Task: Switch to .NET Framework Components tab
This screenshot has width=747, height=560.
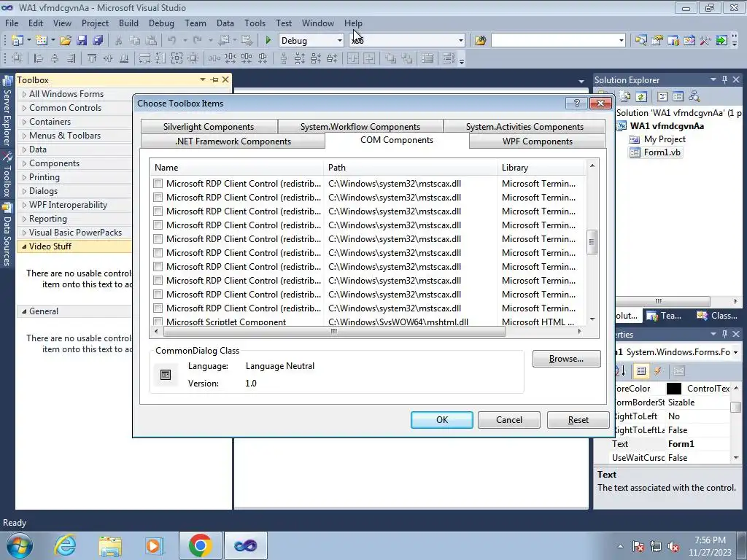Action: (x=233, y=141)
